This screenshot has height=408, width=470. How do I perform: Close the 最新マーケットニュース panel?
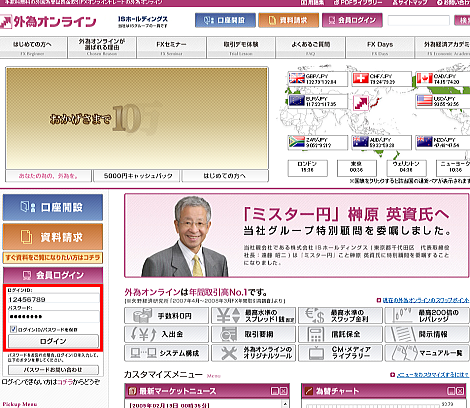(283, 391)
